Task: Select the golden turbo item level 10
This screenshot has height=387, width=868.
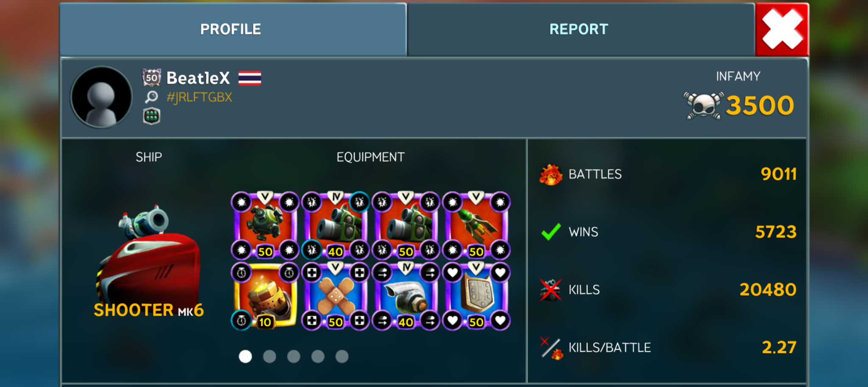Action: pos(265,296)
